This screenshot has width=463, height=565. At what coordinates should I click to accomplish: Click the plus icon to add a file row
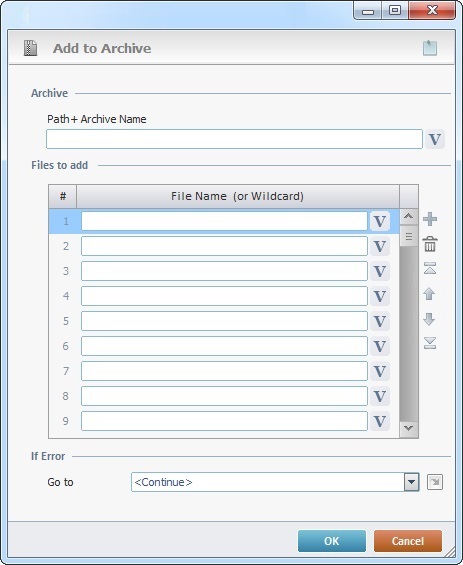click(430, 219)
